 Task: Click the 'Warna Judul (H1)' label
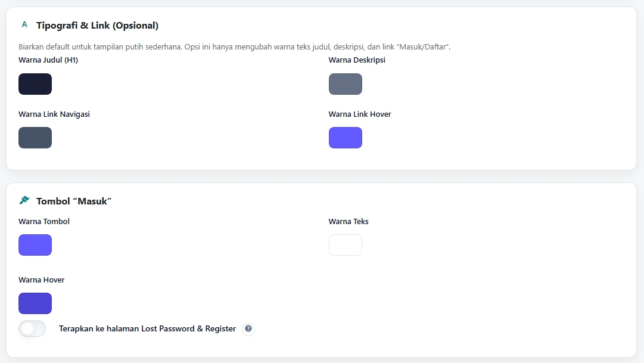point(48,60)
